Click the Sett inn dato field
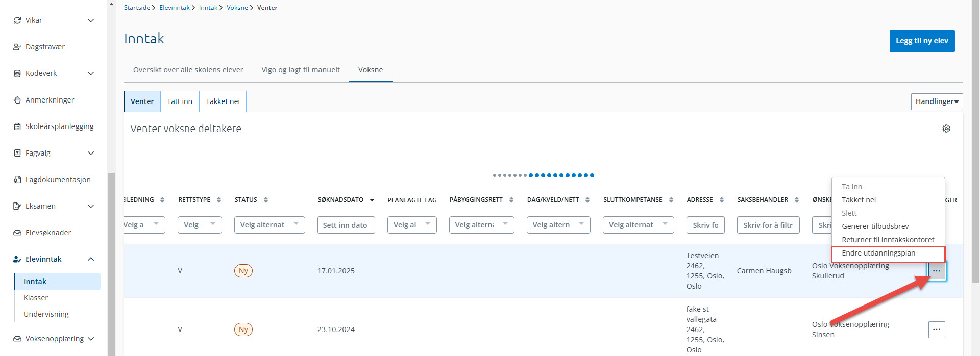 (346, 225)
